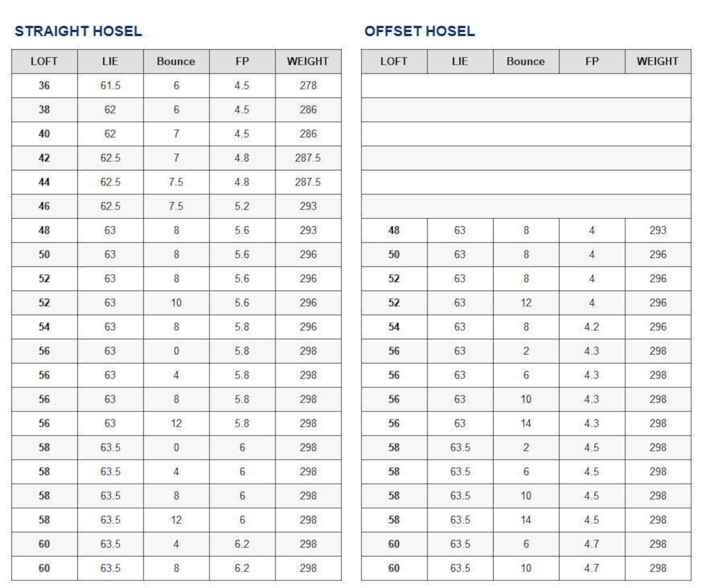This screenshot has width=702, height=588.
Task: Click FP header in Offset Hosel table
Action: [592, 61]
